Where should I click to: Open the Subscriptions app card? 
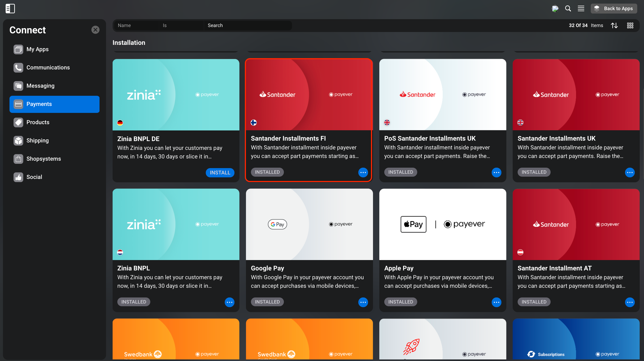tap(576, 339)
